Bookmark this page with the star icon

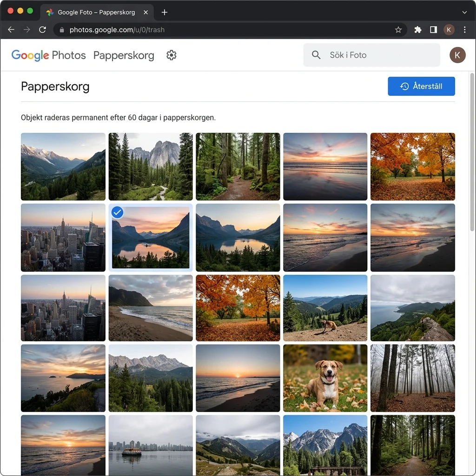(398, 30)
